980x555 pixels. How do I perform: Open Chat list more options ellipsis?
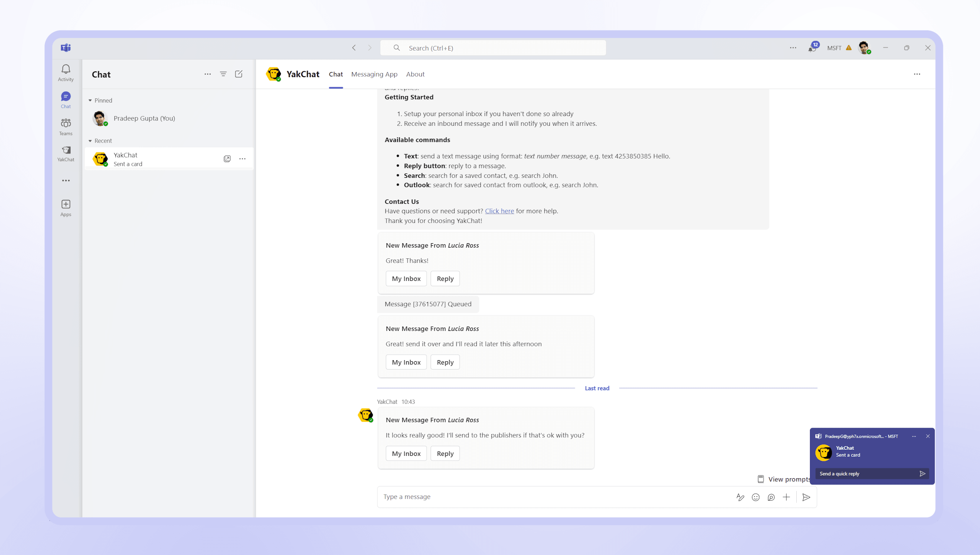pos(208,74)
